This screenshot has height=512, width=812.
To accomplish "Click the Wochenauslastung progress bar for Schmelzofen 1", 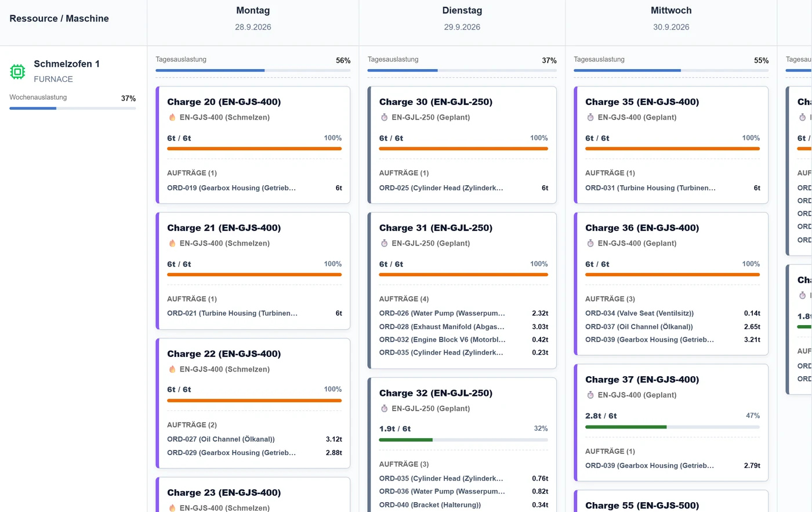I will click(72, 108).
